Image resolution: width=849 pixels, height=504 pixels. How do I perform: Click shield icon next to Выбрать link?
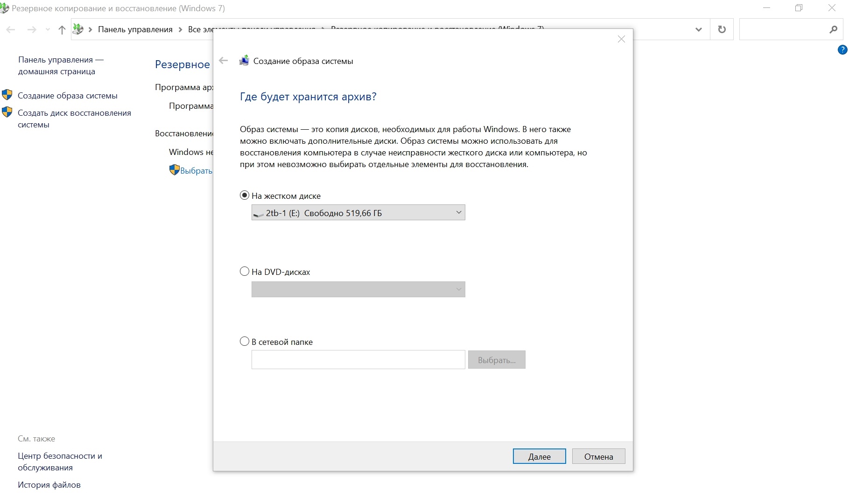coord(174,170)
